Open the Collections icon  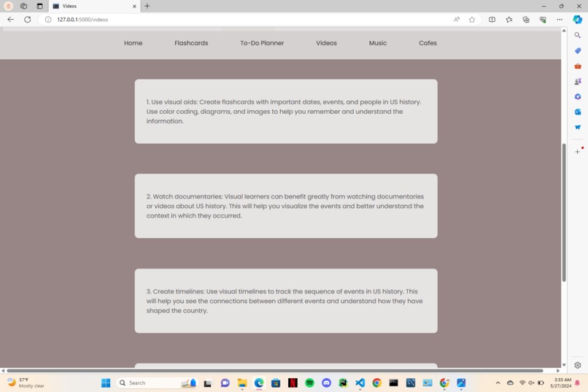click(x=526, y=20)
